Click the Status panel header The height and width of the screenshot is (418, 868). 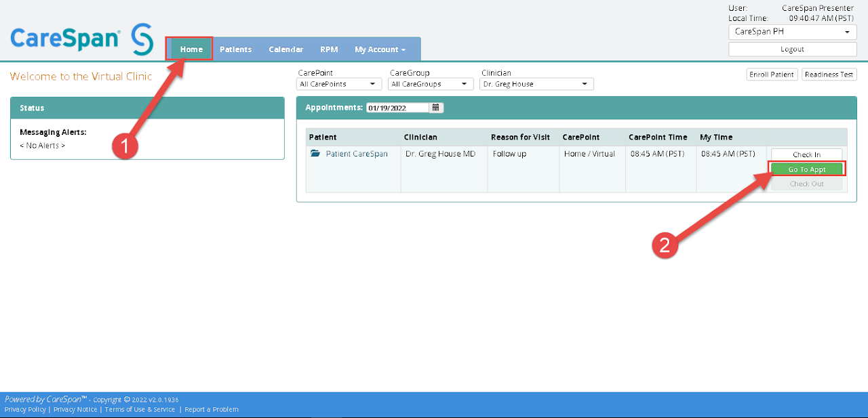point(147,108)
